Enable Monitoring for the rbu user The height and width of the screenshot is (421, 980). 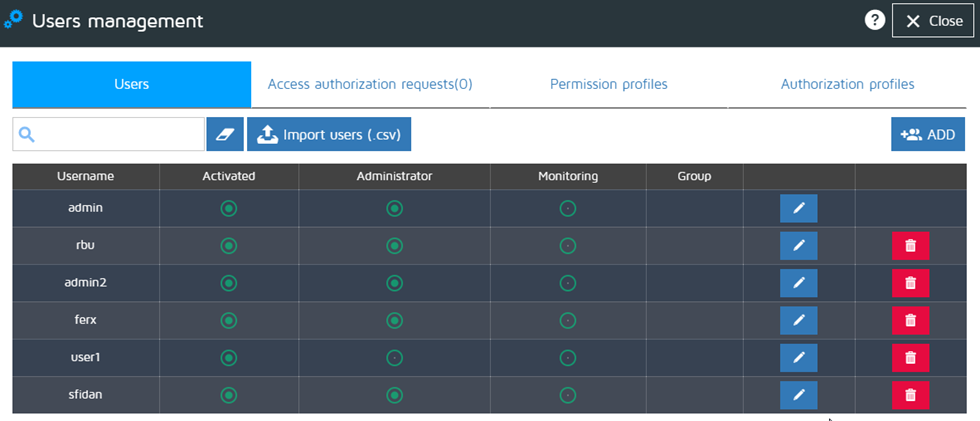567,246
